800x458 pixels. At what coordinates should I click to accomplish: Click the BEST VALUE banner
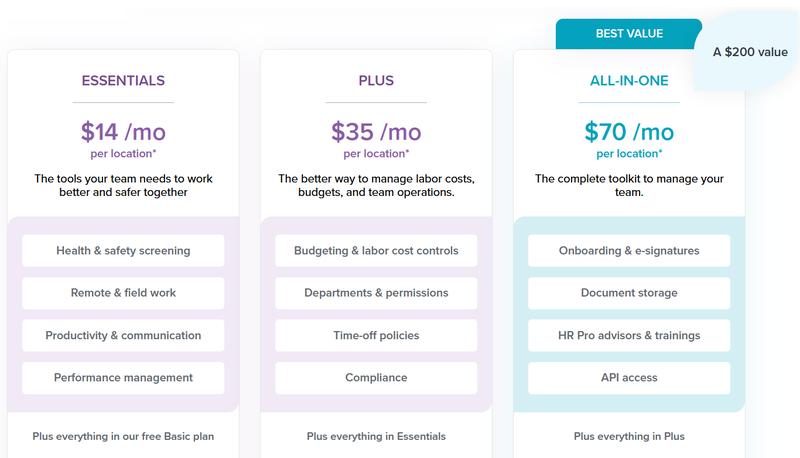(x=629, y=34)
